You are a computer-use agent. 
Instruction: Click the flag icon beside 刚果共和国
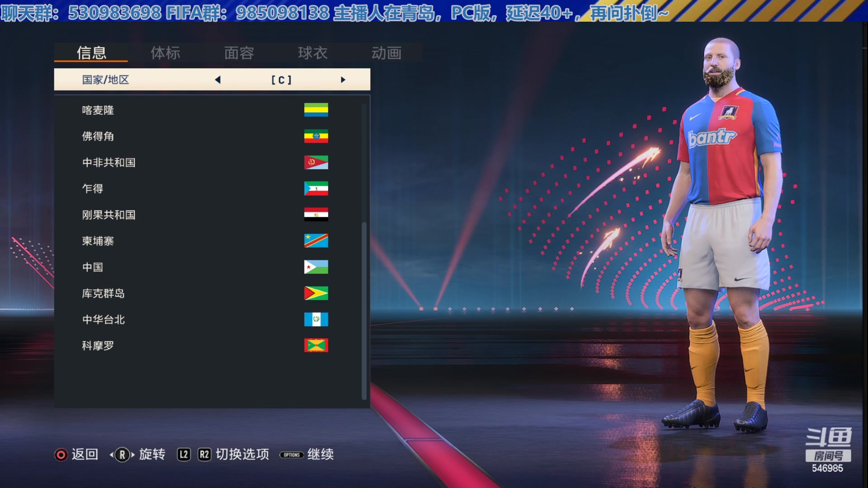(316, 215)
